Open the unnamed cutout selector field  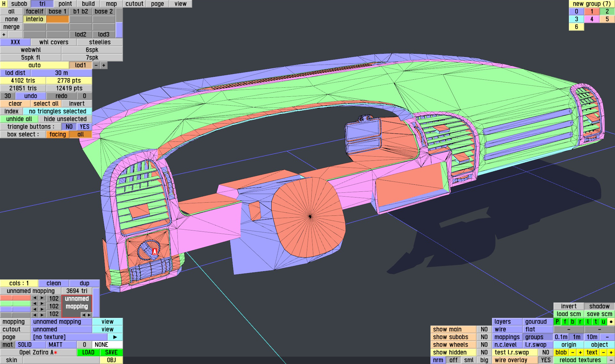point(61,329)
